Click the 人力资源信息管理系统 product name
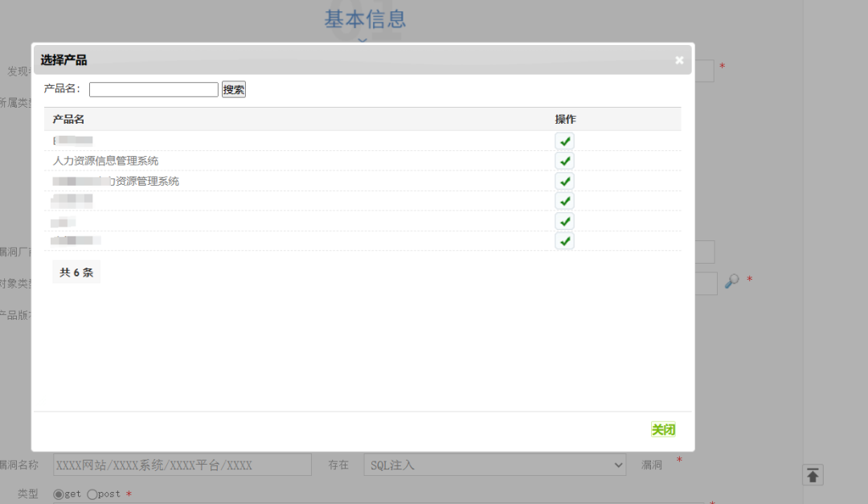The image size is (868, 504). (106, 161)
